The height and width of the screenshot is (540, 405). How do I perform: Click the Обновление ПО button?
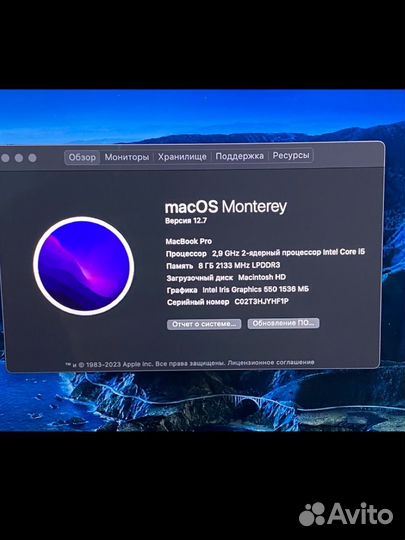[x=283, y=323]
